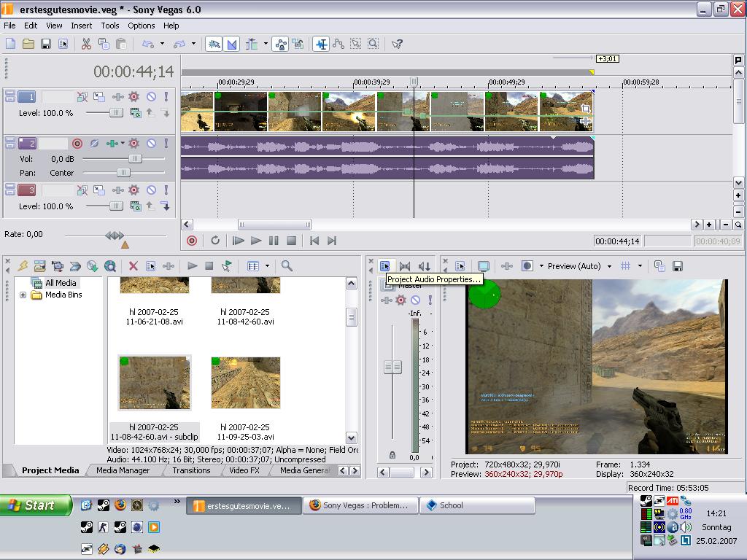Solo audio track 2
Screen dimensions: 747x560
pyautogui.click(x=166, y=144)
